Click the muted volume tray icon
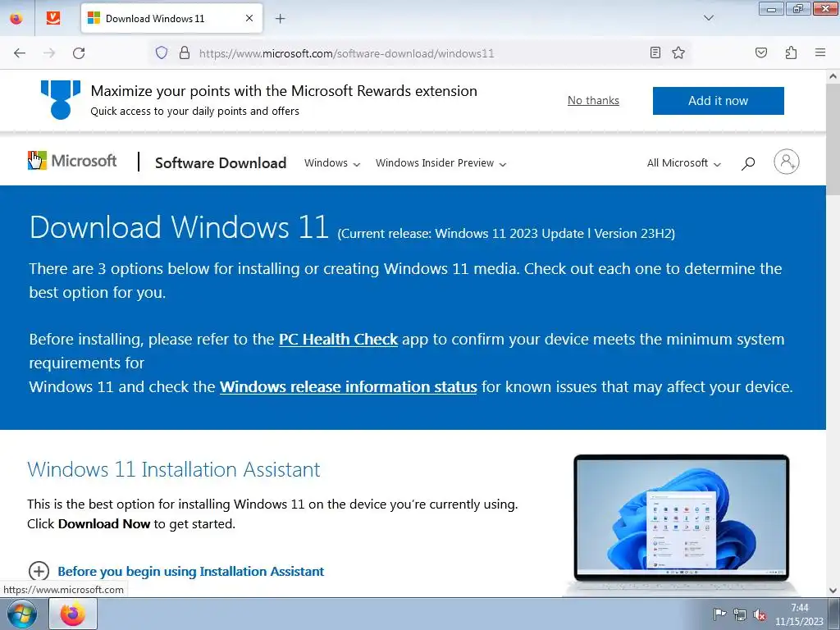This screenshot has height=630, width=840. (x=759, y=614)
